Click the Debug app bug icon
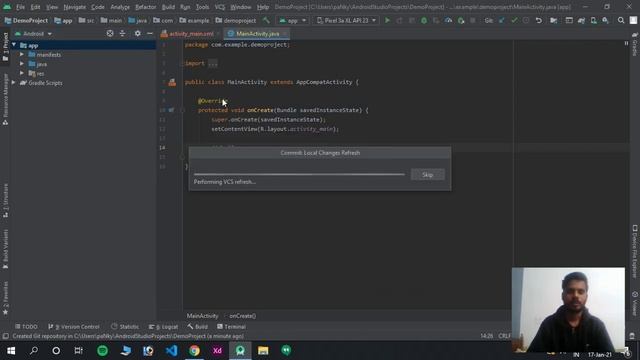Image resolution: width=640 pixels, height=360 pixels. coord(424,20)
